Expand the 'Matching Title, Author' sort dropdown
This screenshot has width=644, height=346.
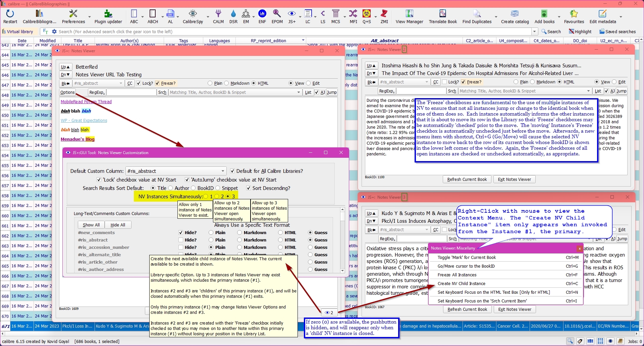(299, 92)
